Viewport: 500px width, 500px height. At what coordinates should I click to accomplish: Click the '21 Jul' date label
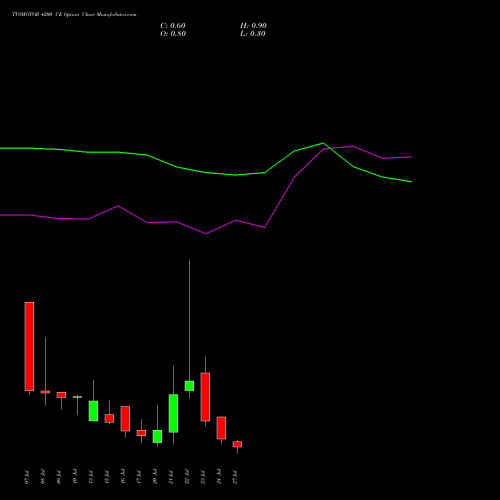tap(171, 477)
